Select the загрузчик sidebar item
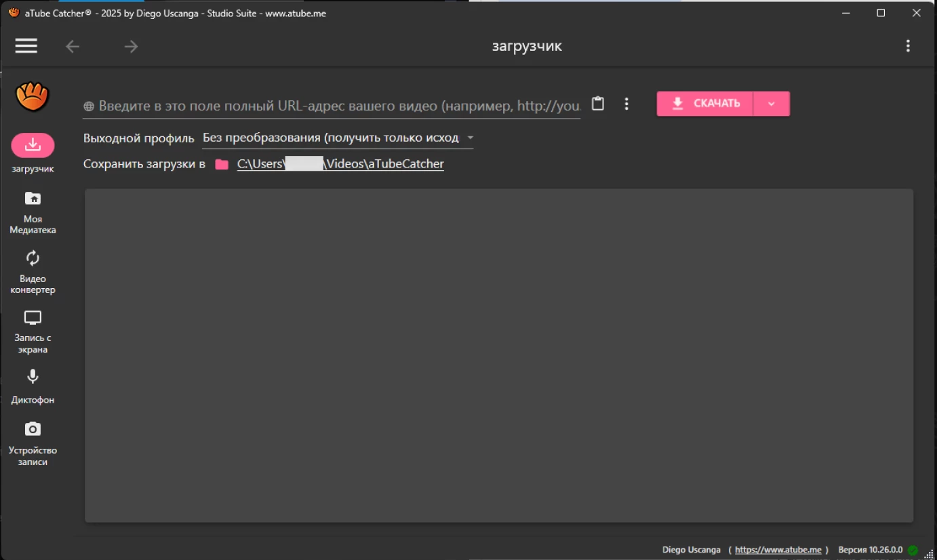 point(33,154)
